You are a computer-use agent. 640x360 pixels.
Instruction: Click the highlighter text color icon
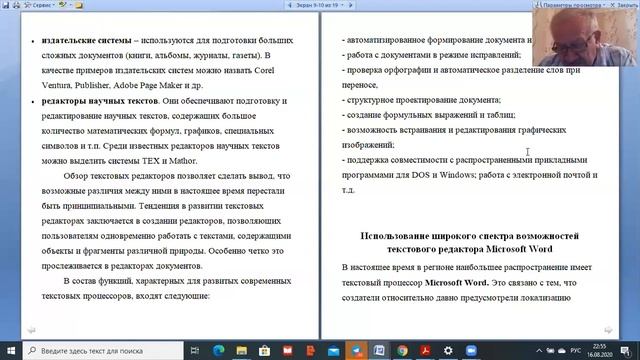tap(62, 5)
